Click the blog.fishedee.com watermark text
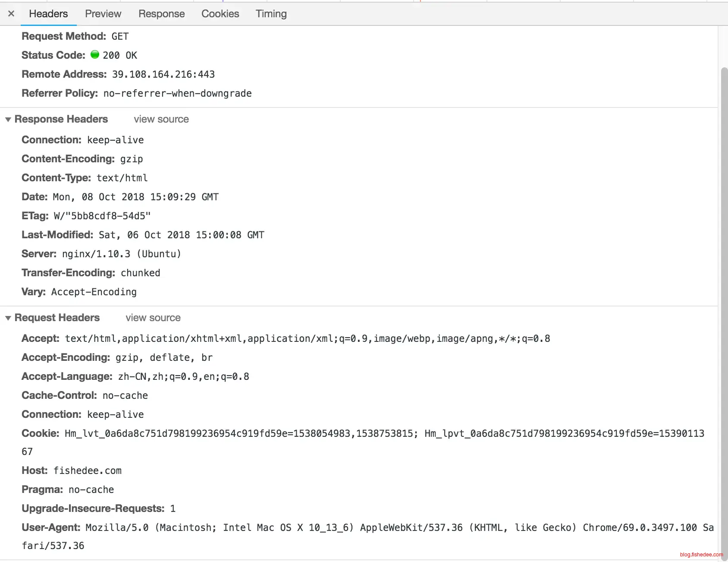Image resolution: width=728 pixels, height=562 pixels. pyautogui.click(x=701, y=555)
